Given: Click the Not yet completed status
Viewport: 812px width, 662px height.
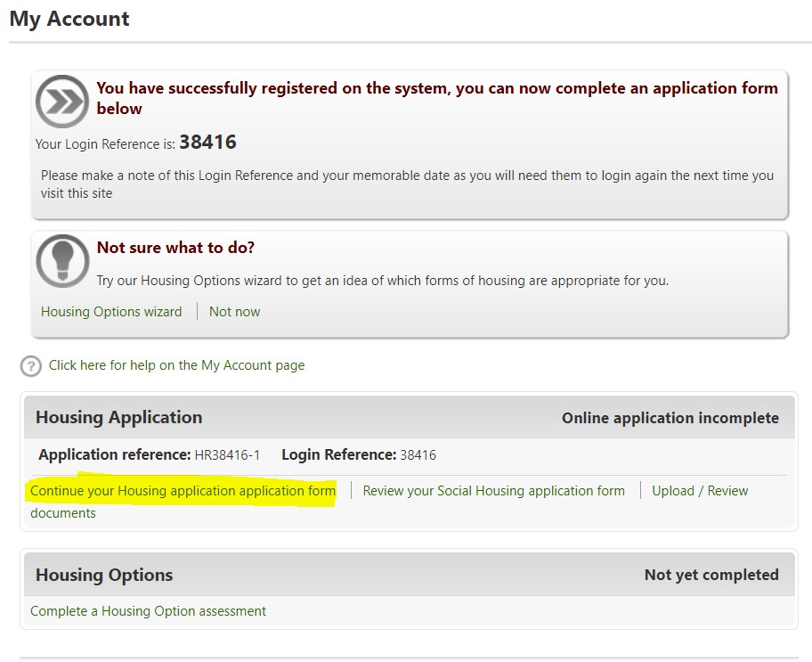Looking at the screenshot, I should point(710,576).
